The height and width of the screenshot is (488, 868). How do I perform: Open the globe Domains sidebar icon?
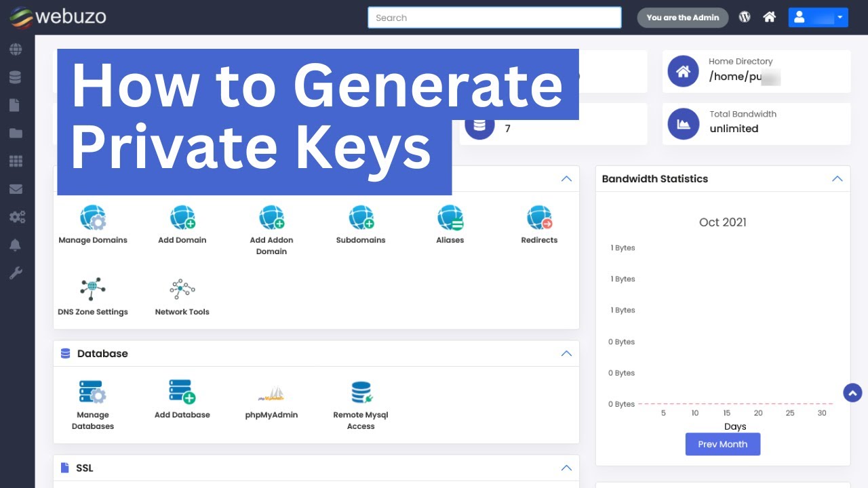click(16, 49)
